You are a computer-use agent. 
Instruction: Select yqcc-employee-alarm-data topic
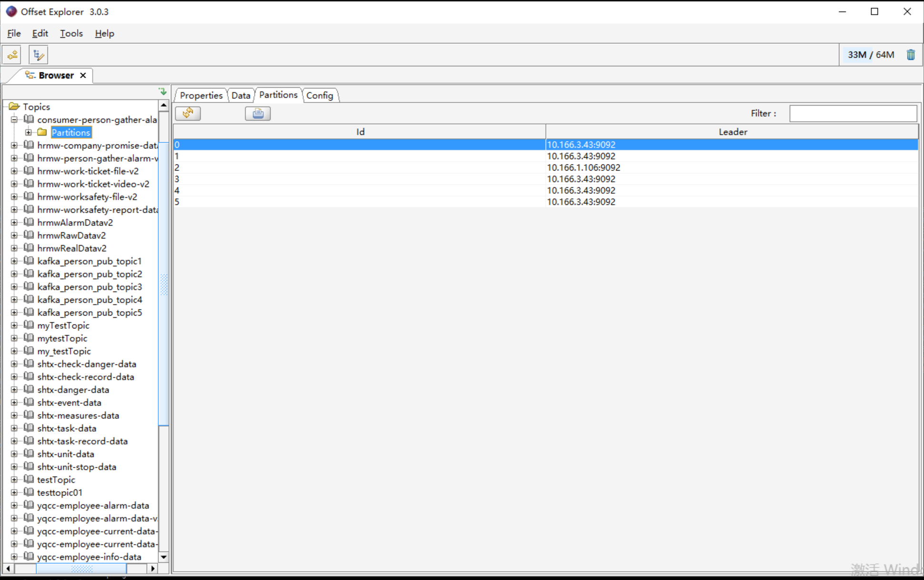tap(93, 505)
